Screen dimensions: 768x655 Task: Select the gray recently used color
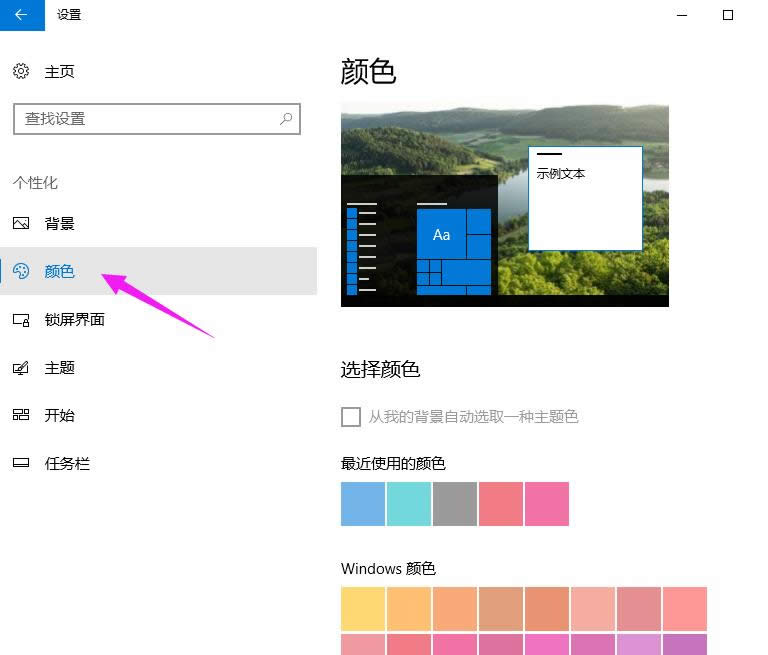[x=455, y=504]
